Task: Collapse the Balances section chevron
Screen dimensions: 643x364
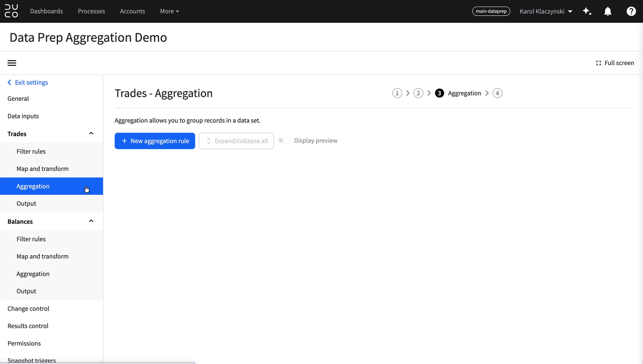Action: pyautogui.click(x=91, y=221)
